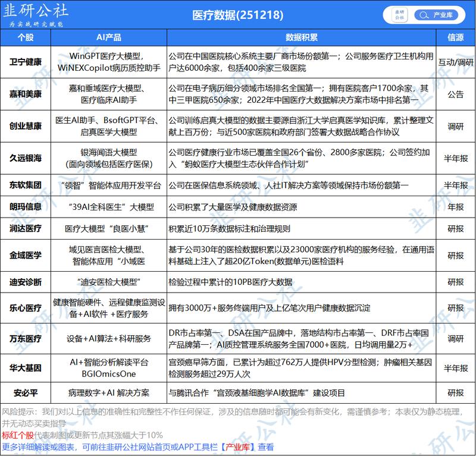Click the 韭研公社 badge beside the search bar

click(400, 15)
